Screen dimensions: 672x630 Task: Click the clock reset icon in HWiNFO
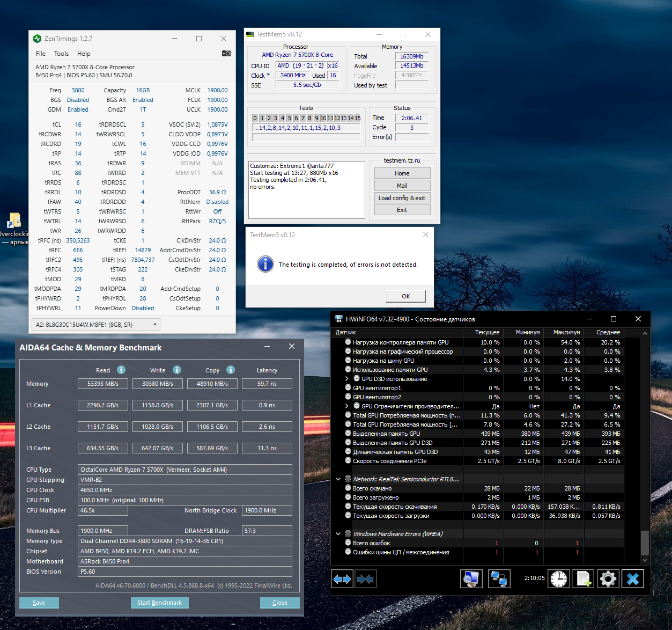pyautogui.click(x=559, y=579)
